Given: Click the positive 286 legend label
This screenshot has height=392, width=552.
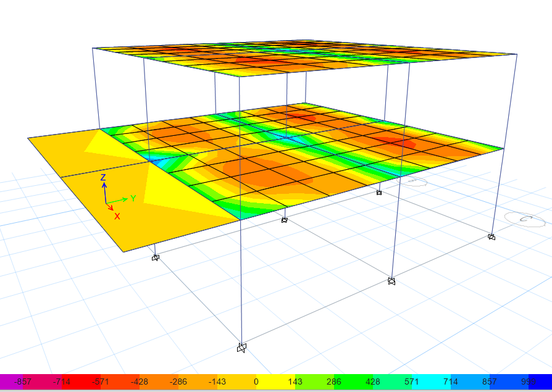Looking at the screenshot, I should (x=334, y=382).
